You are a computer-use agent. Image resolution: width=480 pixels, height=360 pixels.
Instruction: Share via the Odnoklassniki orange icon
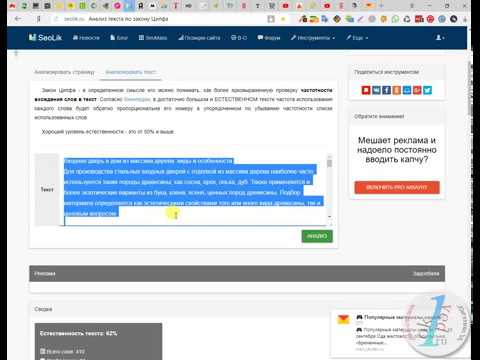tap(397, 90)
